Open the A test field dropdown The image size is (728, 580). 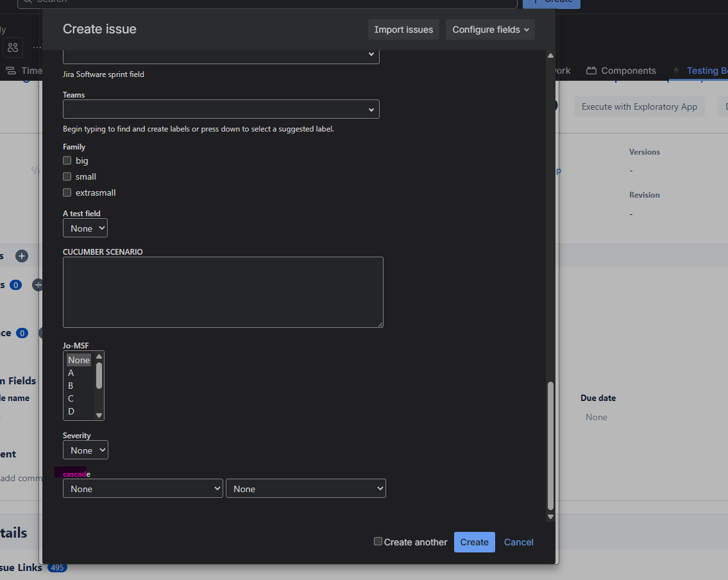tap(85, 228)
